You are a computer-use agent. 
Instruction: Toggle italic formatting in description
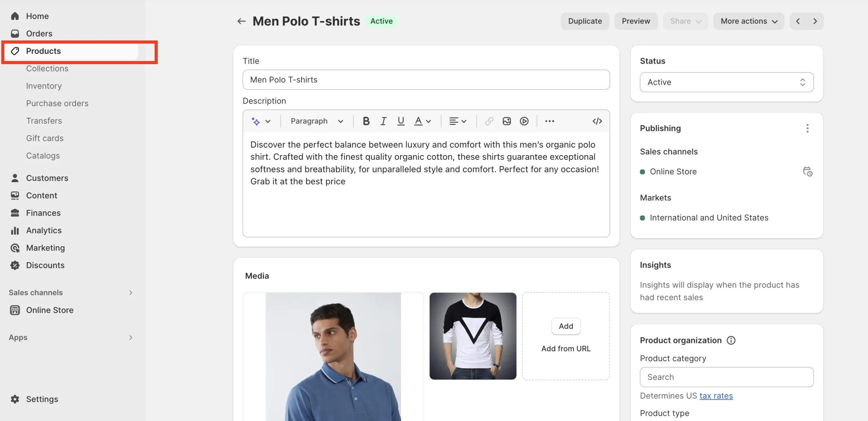pos(383,121)
